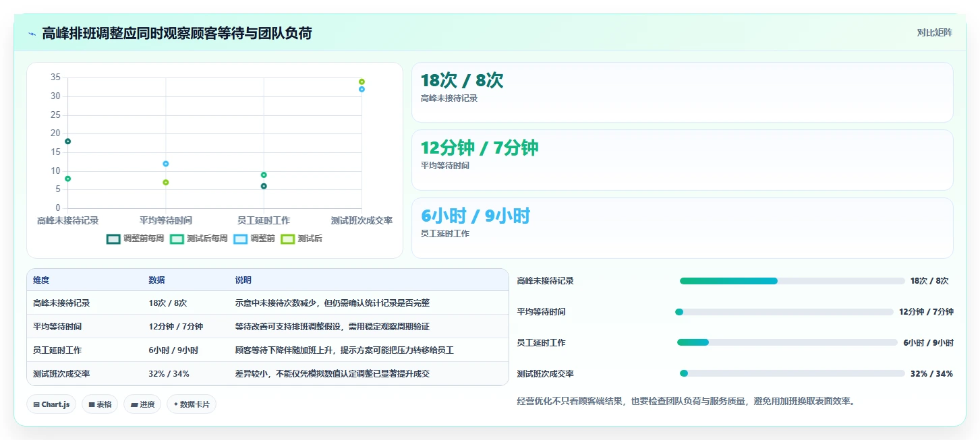The image size is (980, 440).
Task: Click the 高峰未接待记录 progress bar
Action: coord(792,281)
